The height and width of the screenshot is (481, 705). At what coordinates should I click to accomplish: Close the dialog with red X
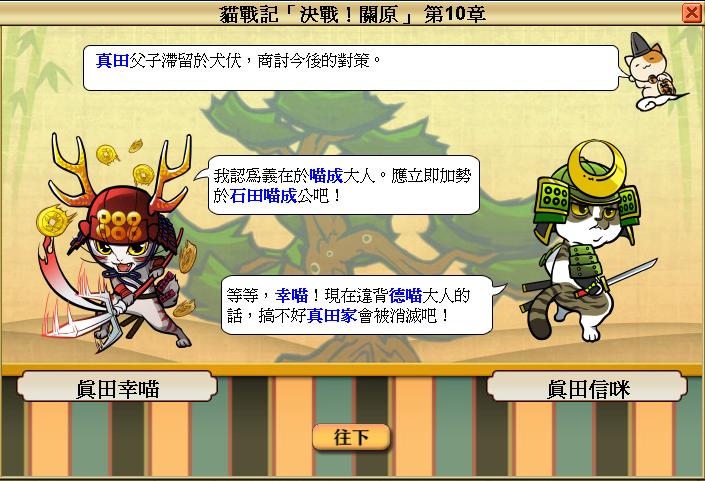pos(692,13)
